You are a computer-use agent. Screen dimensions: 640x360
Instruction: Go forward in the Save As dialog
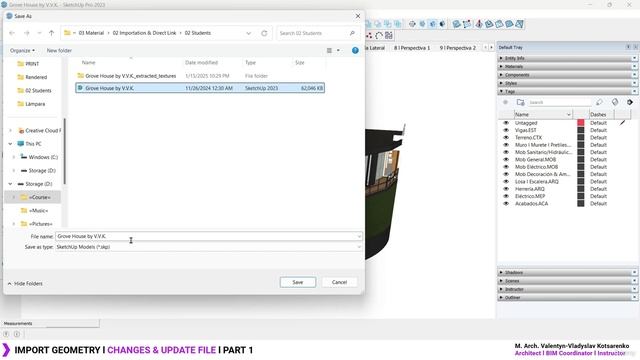tap(27, 33)
